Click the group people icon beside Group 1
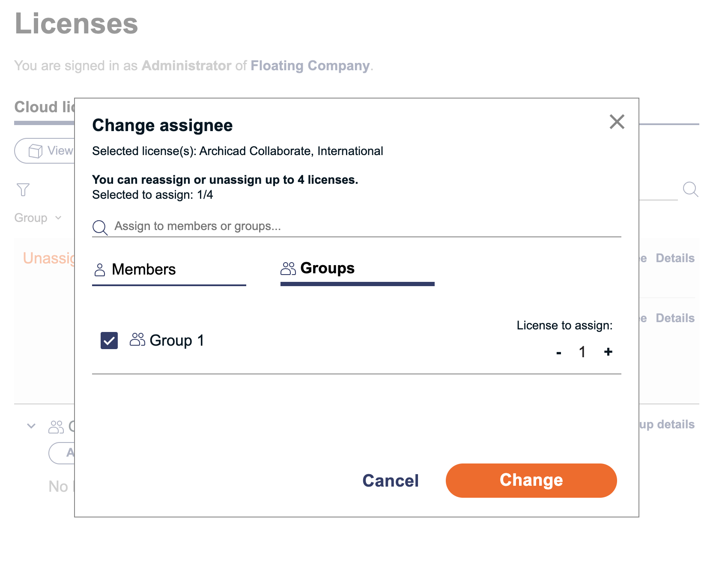 point(137,340)
